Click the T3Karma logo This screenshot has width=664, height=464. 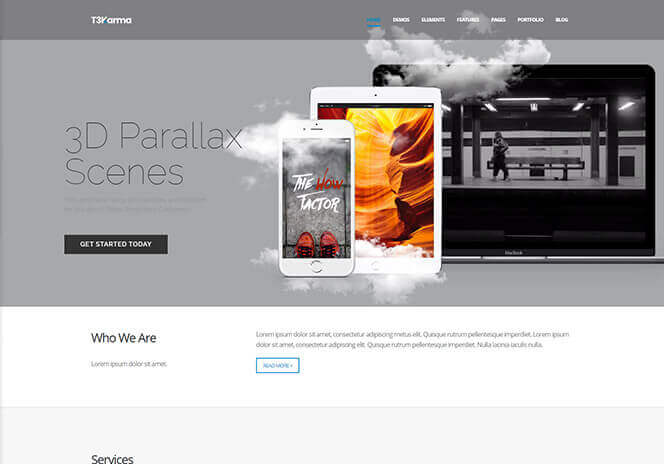click(x=110, y=20)
